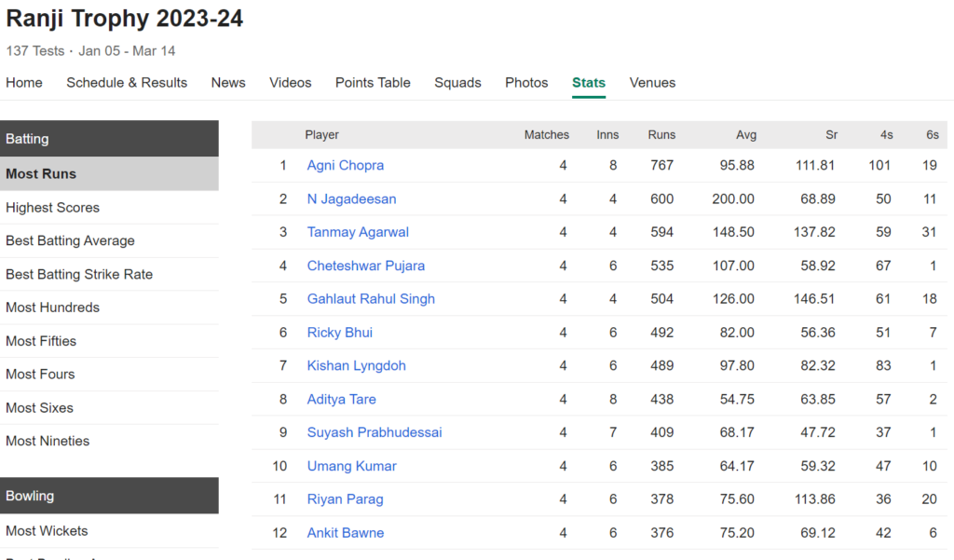This screenshot has height=560, width=954.
Task: Open Most Wickets bowling stats
Action: click(x=110, y=531)
